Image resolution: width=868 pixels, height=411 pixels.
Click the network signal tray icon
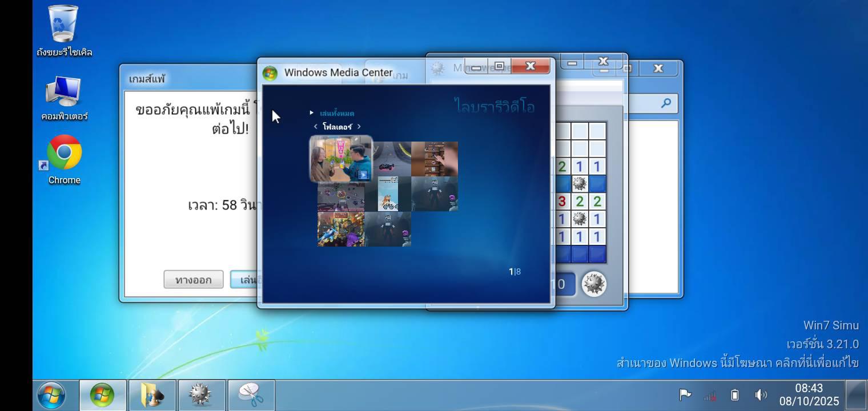[710, 395]
